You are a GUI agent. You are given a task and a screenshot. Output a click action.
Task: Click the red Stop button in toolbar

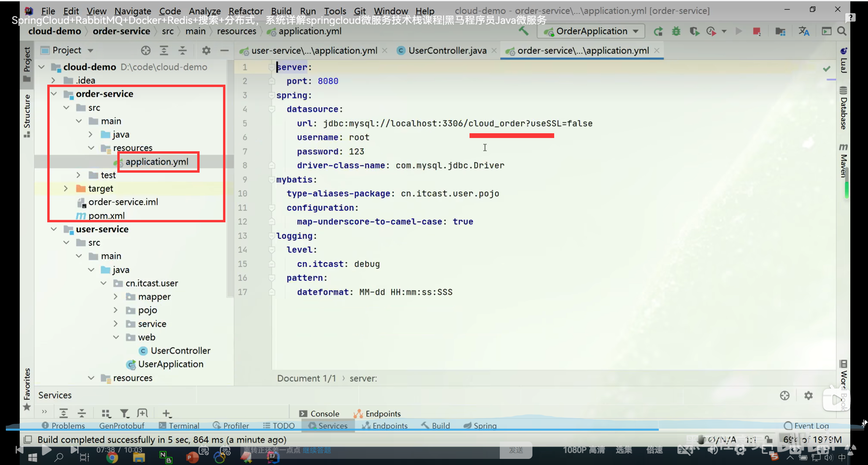(x=756, y=31)
